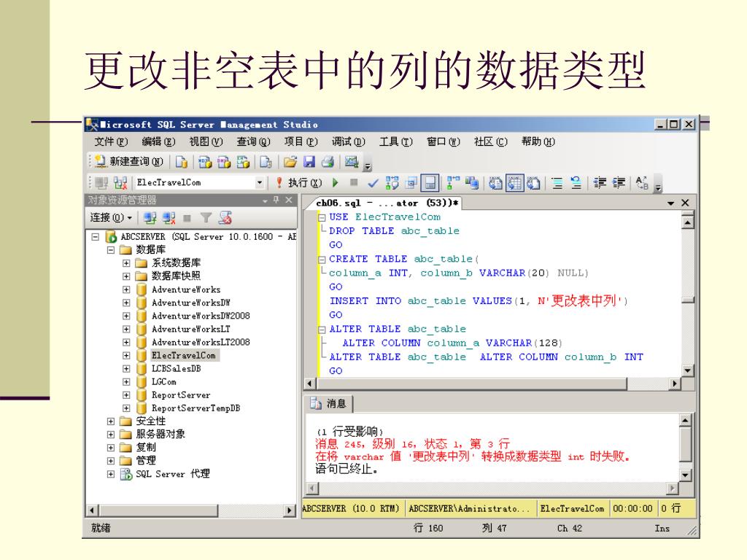Collapse the ABCSERVER server node
Viewport: 747px width, 560px height.
(x=96, y=237)
